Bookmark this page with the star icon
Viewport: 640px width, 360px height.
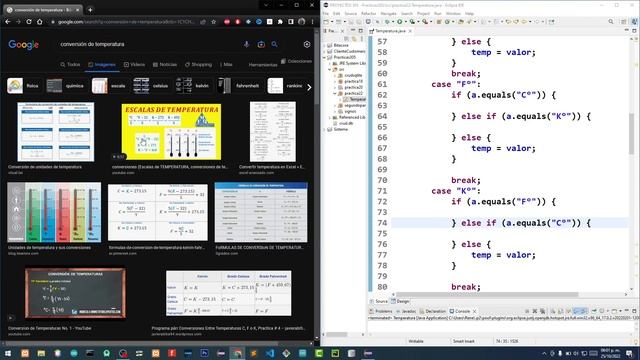[x=213, y=22]
